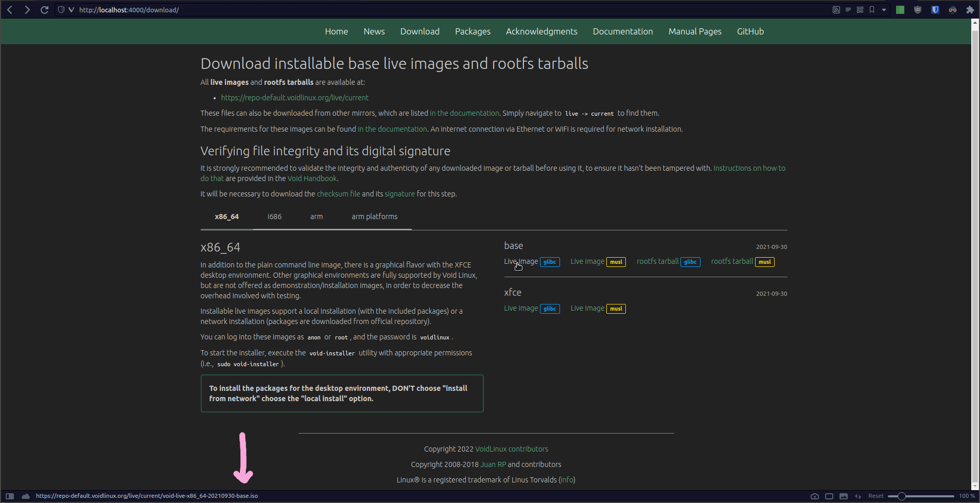Open 'Instructions on how to do that' link
The image size is (980, 503).
tap(749, 168)
